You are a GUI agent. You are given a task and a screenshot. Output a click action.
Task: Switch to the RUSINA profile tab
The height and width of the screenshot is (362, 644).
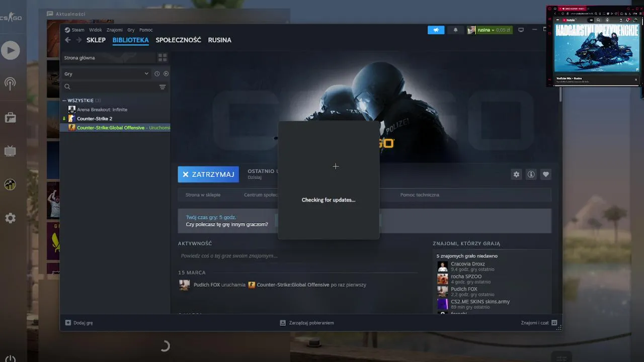point(219,40)
